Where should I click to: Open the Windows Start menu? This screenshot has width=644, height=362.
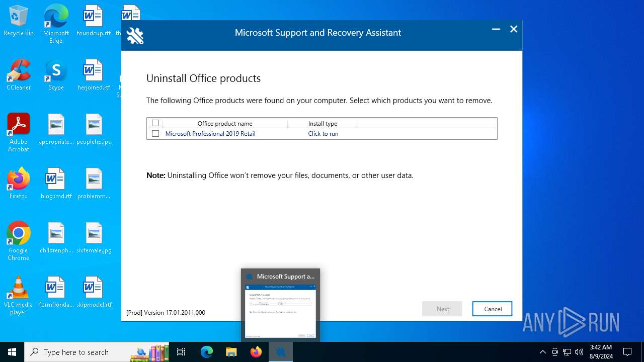click(12, 352)
